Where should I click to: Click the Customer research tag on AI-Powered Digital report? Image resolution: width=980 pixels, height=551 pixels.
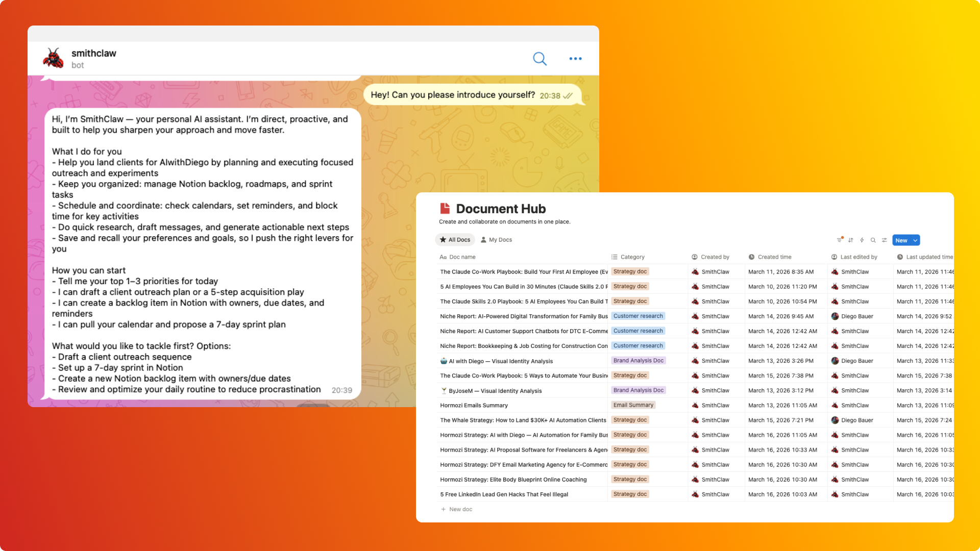coord(638,316)
